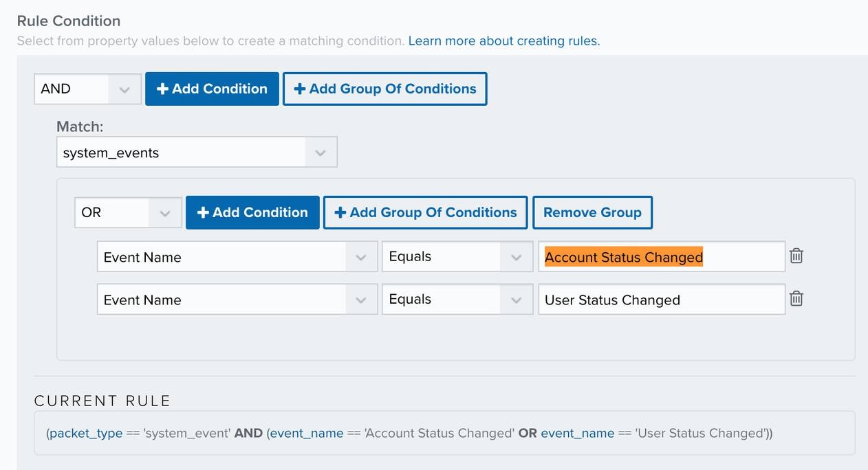Open the Learn more about creating rules link
This screenshot has height=470, width=868.
[x=503, y=41]
